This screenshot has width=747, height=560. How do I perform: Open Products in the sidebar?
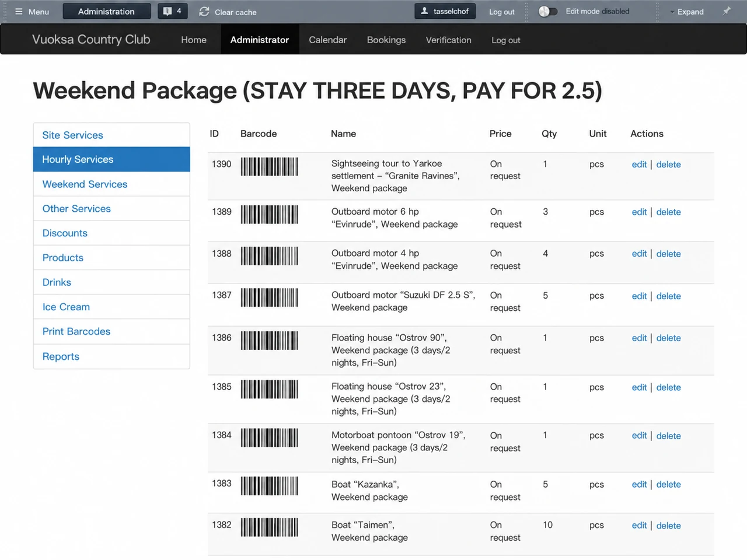point(111,257)
